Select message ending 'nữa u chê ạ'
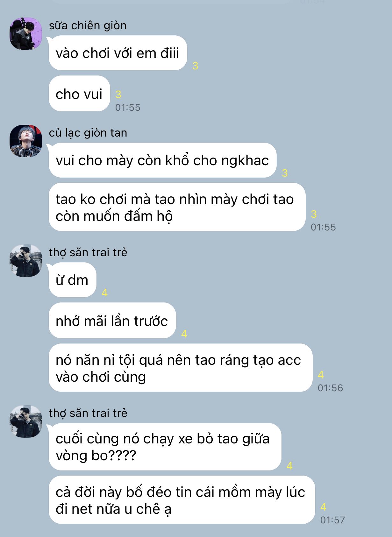The width and height of the screenshot is (392, 537). [x=182, y=500]
